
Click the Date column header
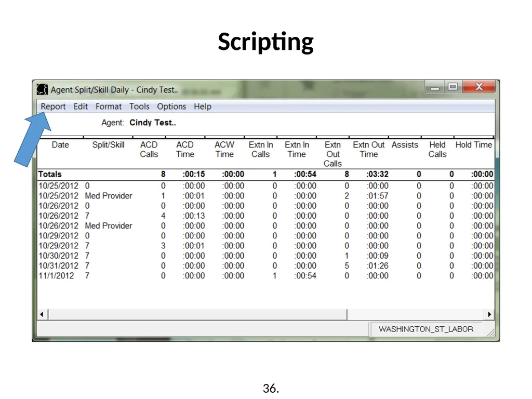tap(60, 145)
